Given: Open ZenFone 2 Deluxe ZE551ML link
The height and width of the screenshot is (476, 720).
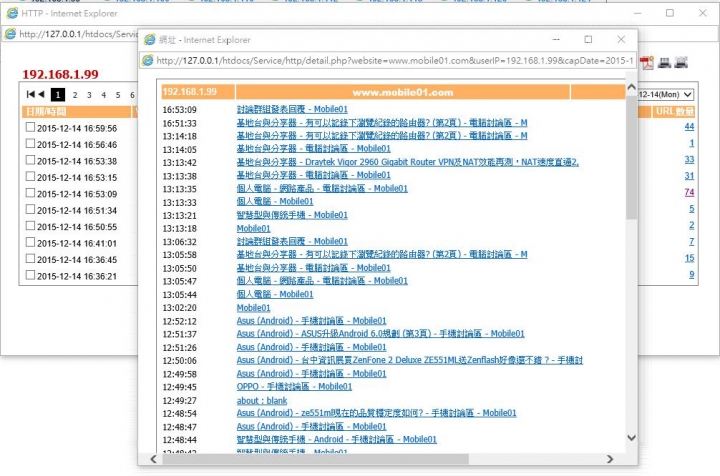Looking at the screenshot, I should (x=410, y=360).
